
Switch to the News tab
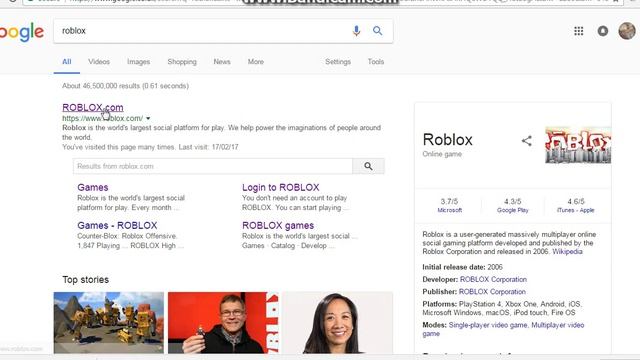tap(222, 62)
